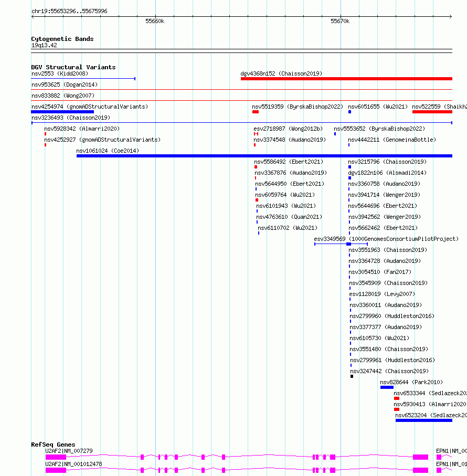Open the RefSeq Genes track heading
467x476 pixels.
coord(53,445)
